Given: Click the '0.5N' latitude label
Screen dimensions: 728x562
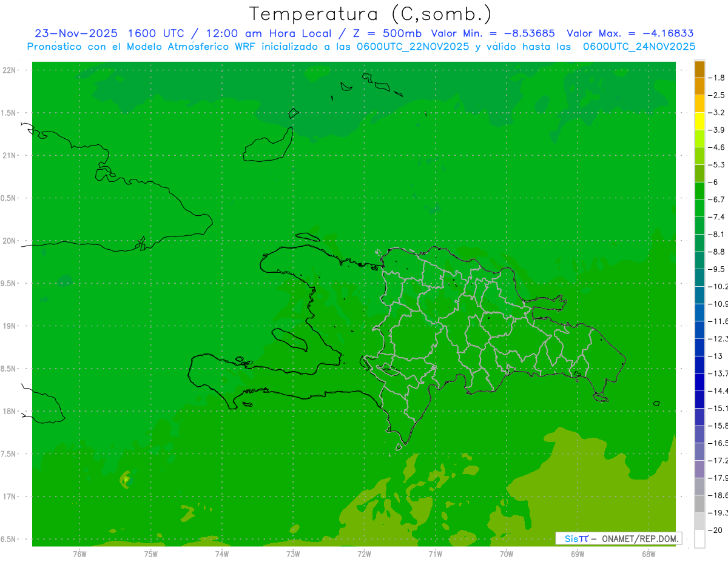Looking at the screenshot, I should point(8,198).
